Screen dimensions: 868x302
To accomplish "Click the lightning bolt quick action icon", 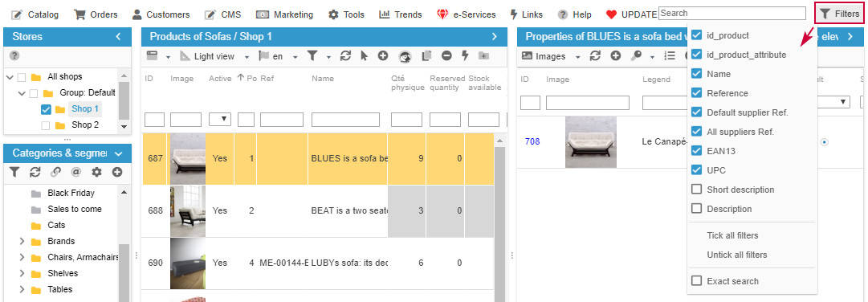I will tap(465, 56).
